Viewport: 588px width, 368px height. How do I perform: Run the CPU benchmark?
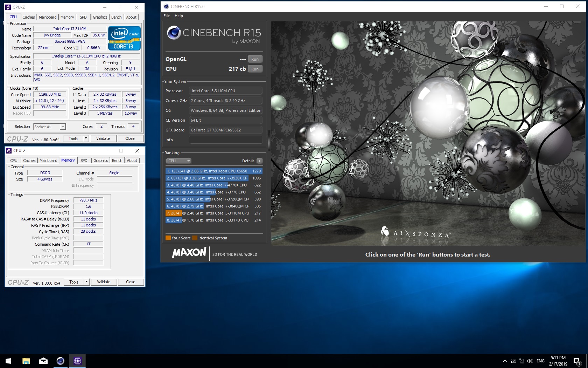(x=255, y=69)
